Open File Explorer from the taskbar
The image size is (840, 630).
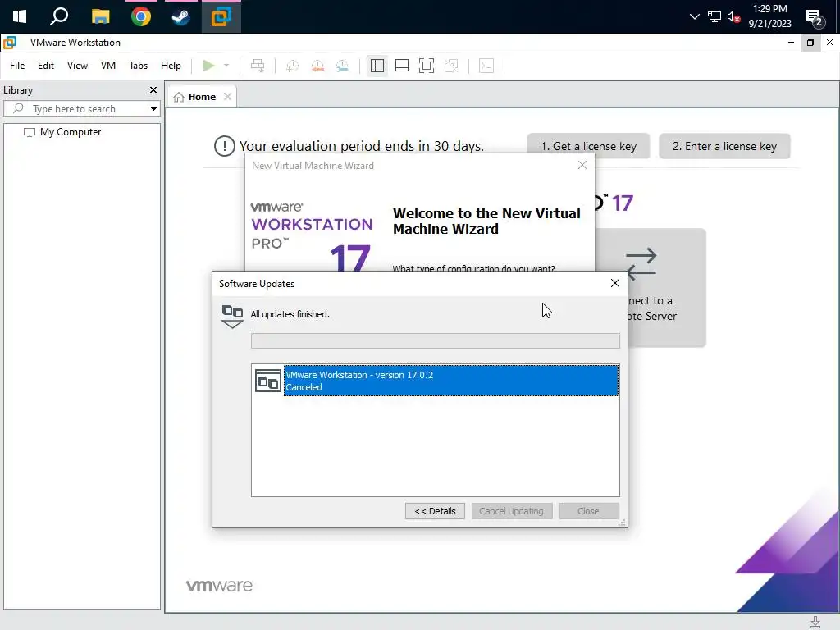[x=100, y=16]
